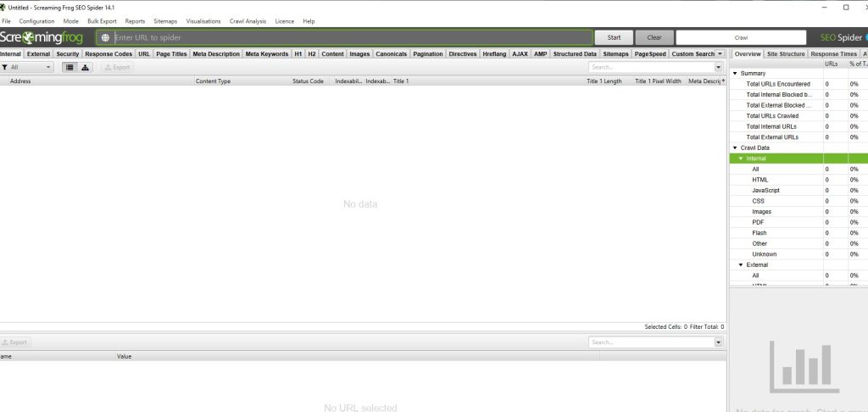Image resolution: width=868 pixels, height=412 pixels.
Task: Switch to the AJAX tab
Action: point(520,53)
